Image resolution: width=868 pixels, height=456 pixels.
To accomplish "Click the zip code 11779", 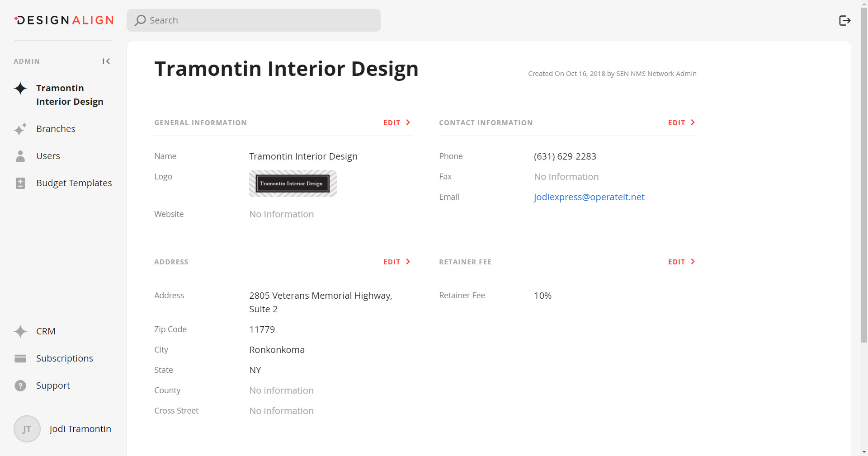I will (262, 329).
